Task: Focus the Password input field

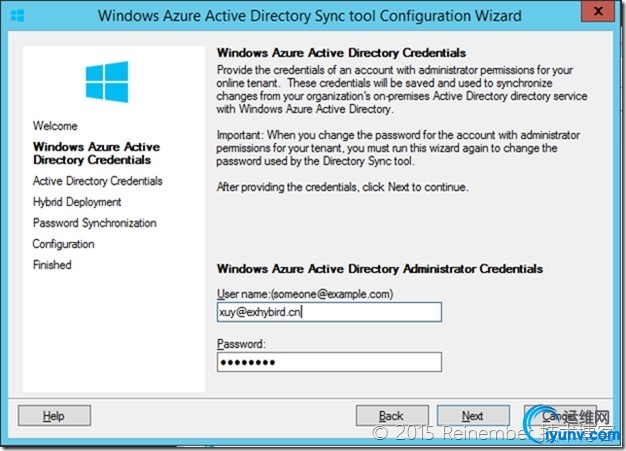Action: click(329, 362)
